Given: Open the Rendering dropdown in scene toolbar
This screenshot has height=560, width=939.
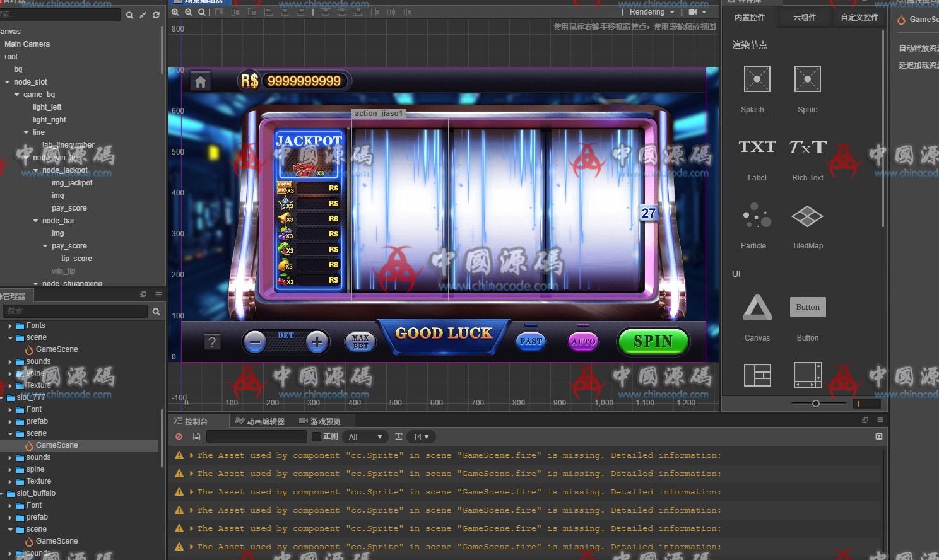Looking at the screenshot, I should (652, 12).
